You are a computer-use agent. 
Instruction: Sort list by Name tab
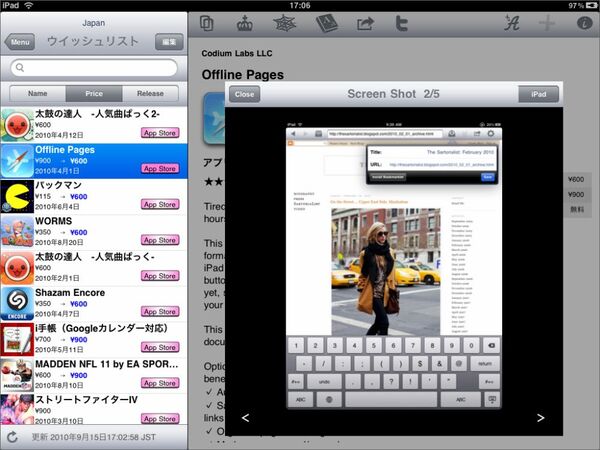click(x=38, y=93)
